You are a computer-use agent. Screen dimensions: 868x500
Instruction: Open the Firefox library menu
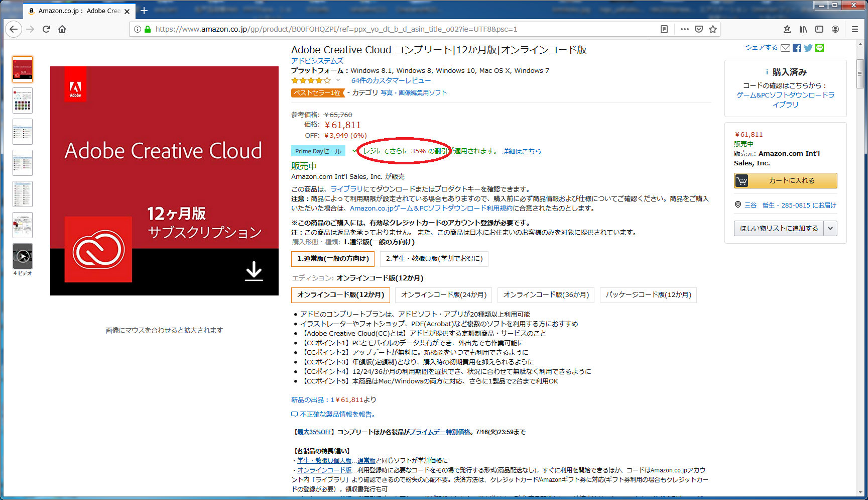click(x=803, y=29)
